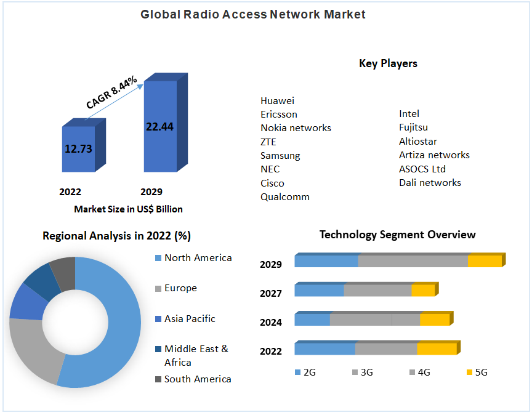Open the Key Players section header
532x415 pixels.
388,63
